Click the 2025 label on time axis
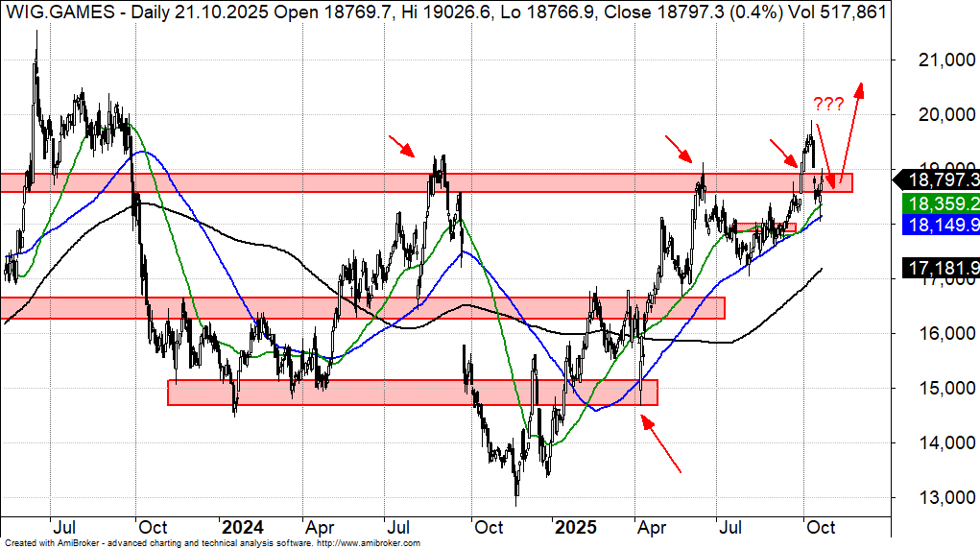Image resolution: width=980 pixels, height=549 pixels. 576,527
